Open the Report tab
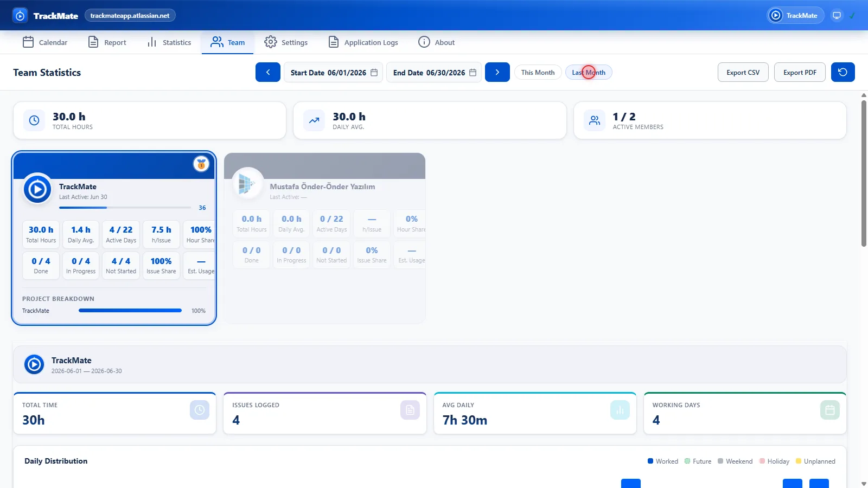 pyautogui.click(x=107, y=42)
